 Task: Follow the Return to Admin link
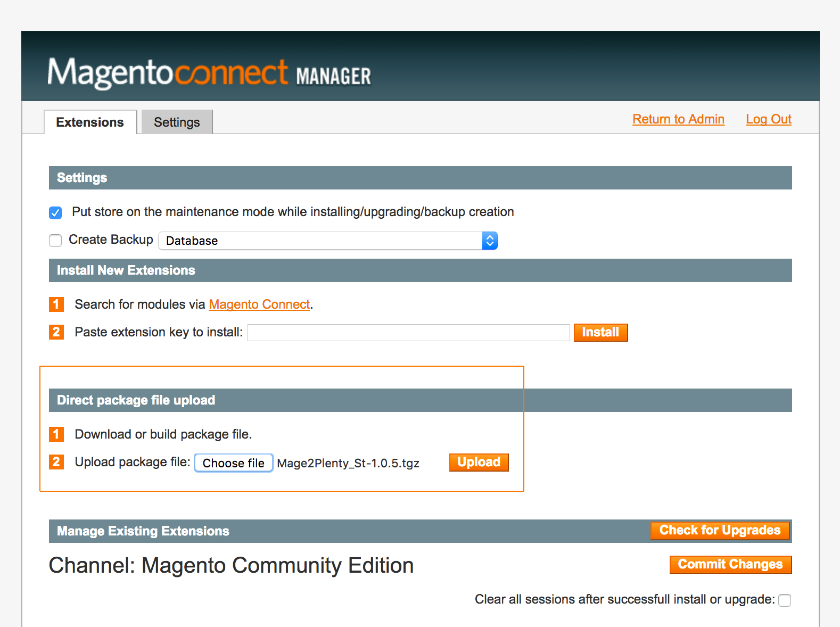pos(678,119)
